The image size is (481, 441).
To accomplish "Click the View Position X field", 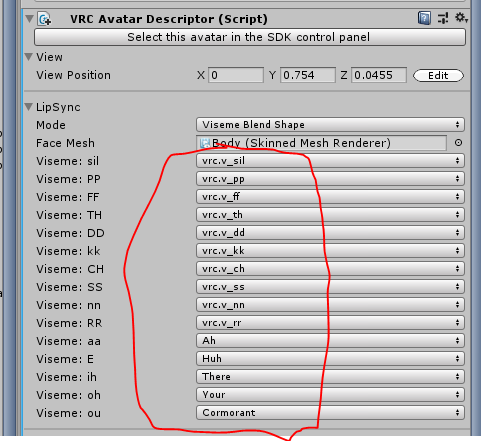I will [x=236, y=75].
